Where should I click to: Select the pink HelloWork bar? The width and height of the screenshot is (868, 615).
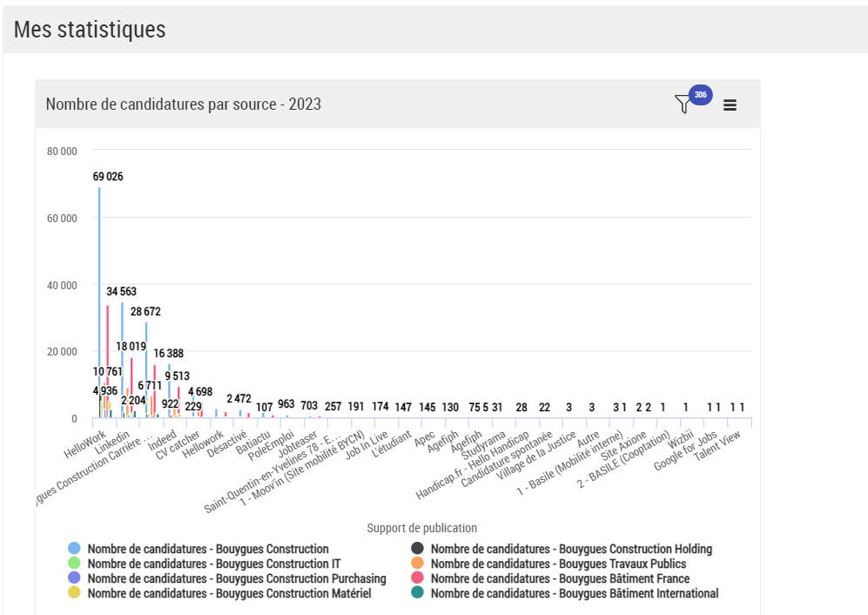[108, 362]
